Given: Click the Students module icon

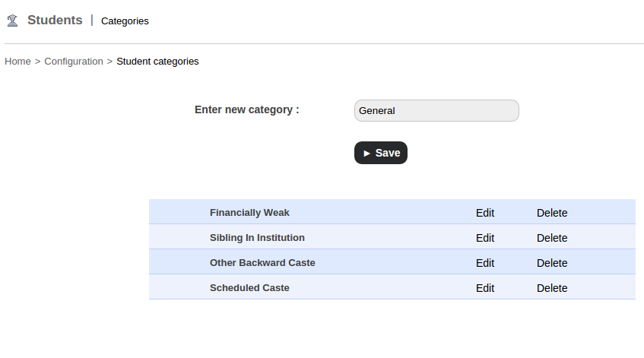Looking at the screenshot, I should pyautogui.click(x=12, y=21).
